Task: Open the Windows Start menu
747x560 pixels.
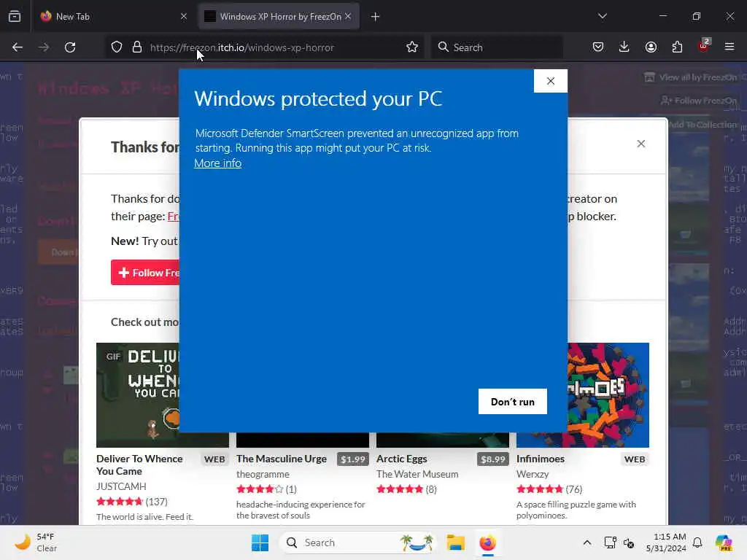Action: point(260,542)
